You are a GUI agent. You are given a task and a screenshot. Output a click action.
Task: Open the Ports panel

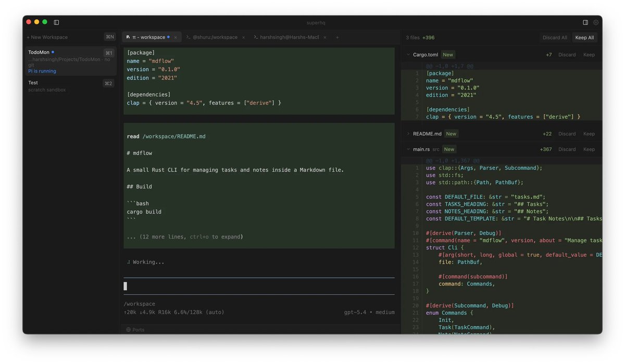point(135,330)
